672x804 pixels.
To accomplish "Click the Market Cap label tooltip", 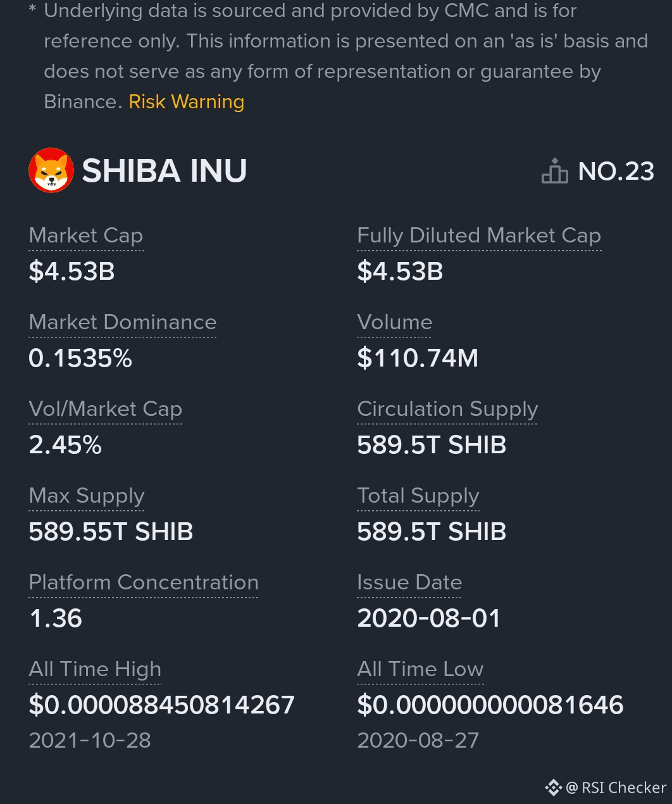I will (x=86, y=236).
